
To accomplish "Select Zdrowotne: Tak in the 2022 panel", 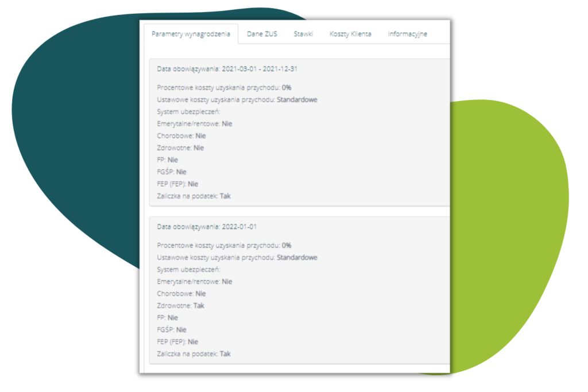I will [x=180, y=306].
